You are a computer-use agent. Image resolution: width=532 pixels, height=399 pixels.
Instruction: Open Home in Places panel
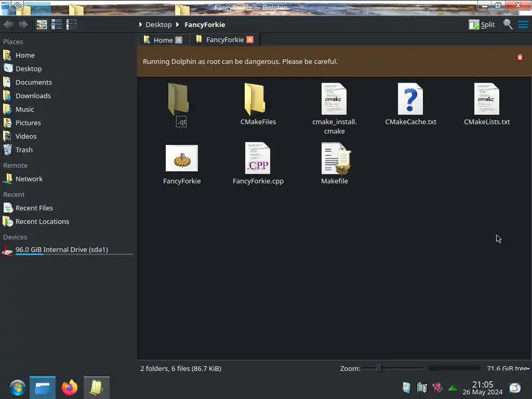point(68,55)
